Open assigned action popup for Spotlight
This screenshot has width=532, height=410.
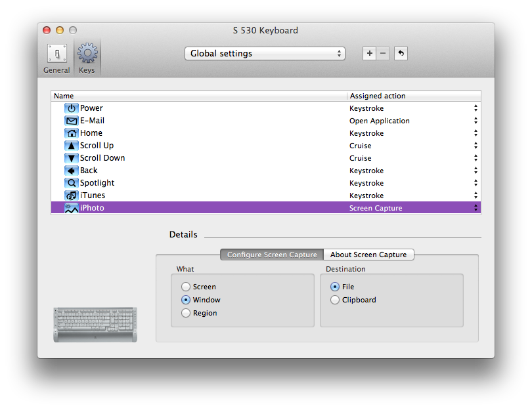(476, 183)
